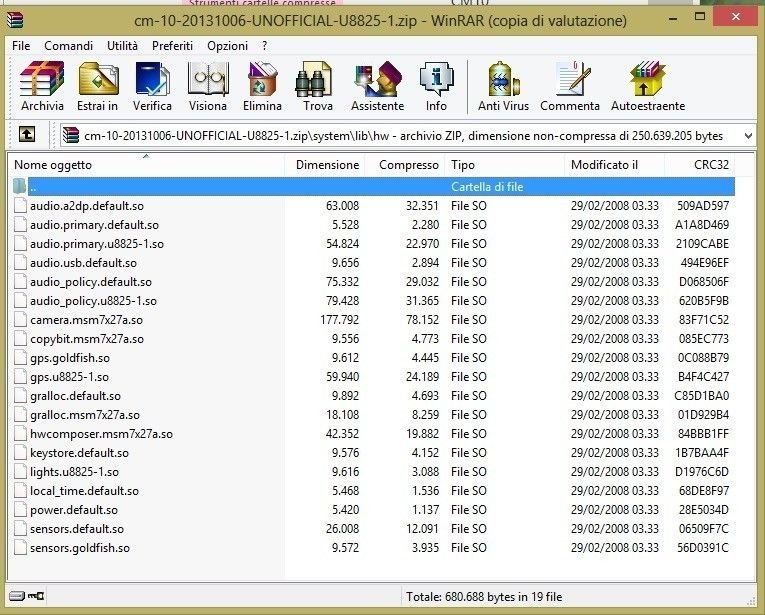
Task: Expand the archive path dropdown
Action: pyautogui.click(x=748, y=136)
